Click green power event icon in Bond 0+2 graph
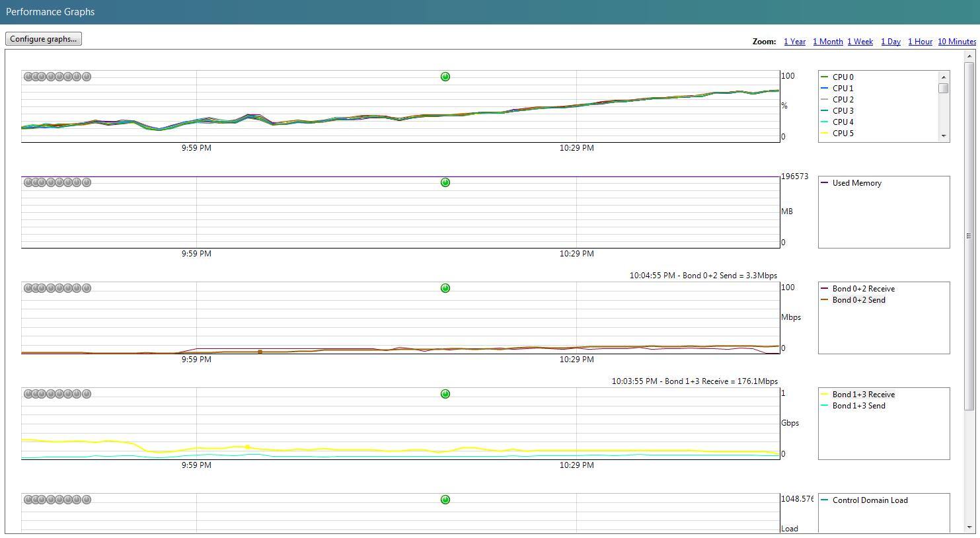The image size is (980, 538). tap(445, 288)
